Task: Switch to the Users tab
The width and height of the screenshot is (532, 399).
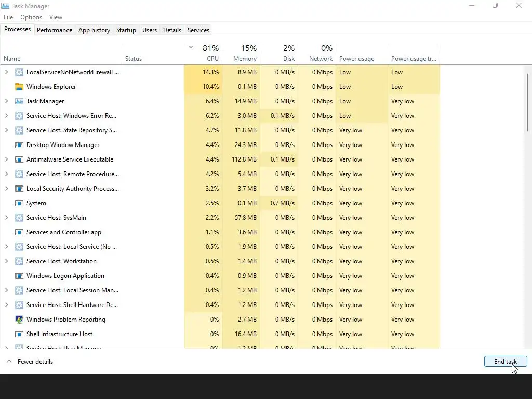Action: pyautogui.click(x=150, y=30)
